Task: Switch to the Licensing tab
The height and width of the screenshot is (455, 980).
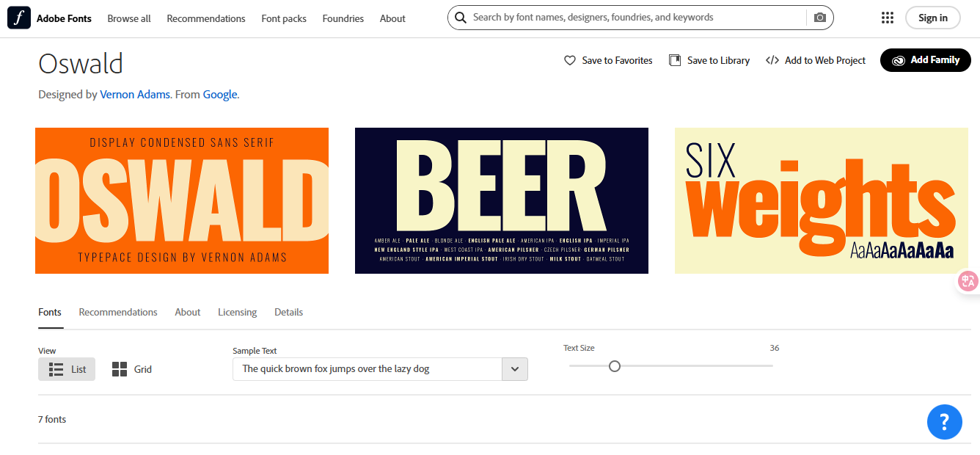Action: (x=237, y=311)
